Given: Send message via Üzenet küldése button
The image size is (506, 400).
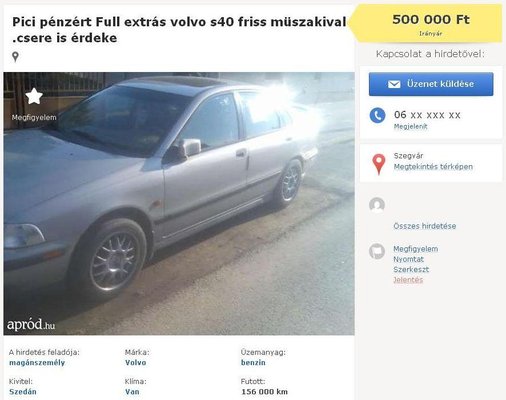Looking at the screenshot, I should click(431, 84).
